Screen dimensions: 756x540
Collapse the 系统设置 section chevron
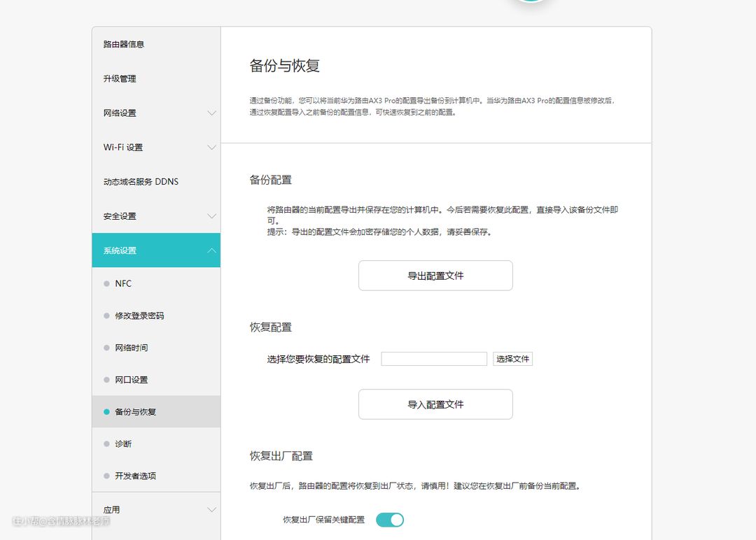pyautogui.click(x=211, y=251)
